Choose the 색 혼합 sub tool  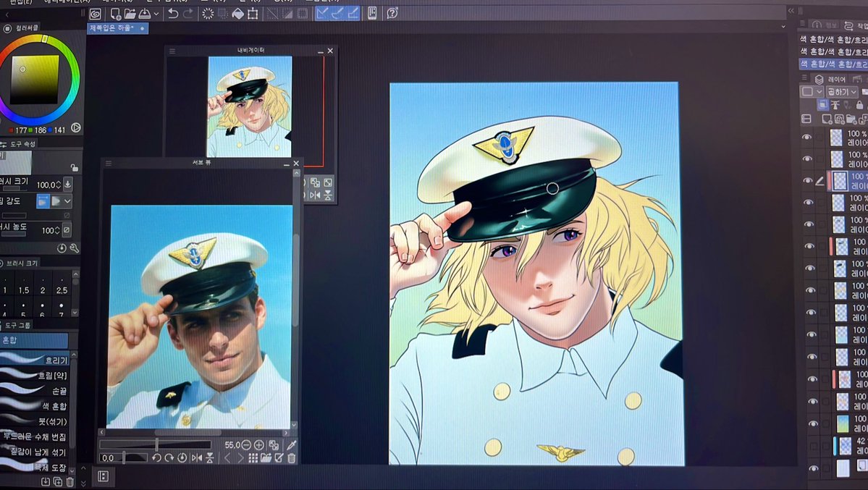(34, 406)
